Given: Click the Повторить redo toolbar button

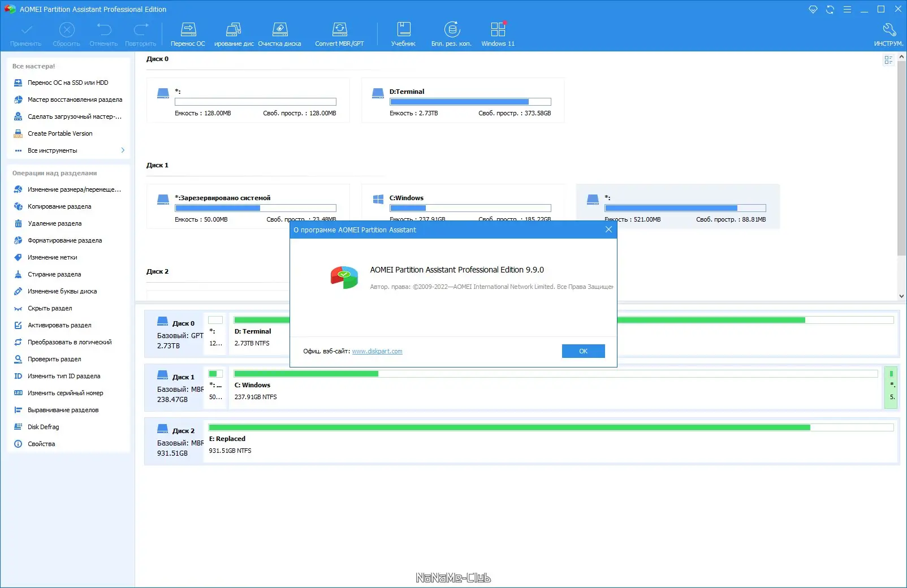Looking at the screenshot, I should 141,34.
